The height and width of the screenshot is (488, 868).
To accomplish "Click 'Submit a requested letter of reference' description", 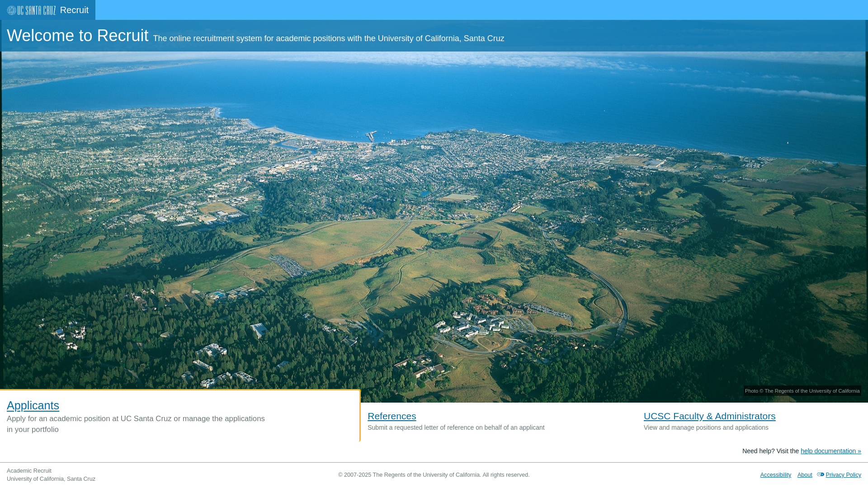I will (456, 427).
